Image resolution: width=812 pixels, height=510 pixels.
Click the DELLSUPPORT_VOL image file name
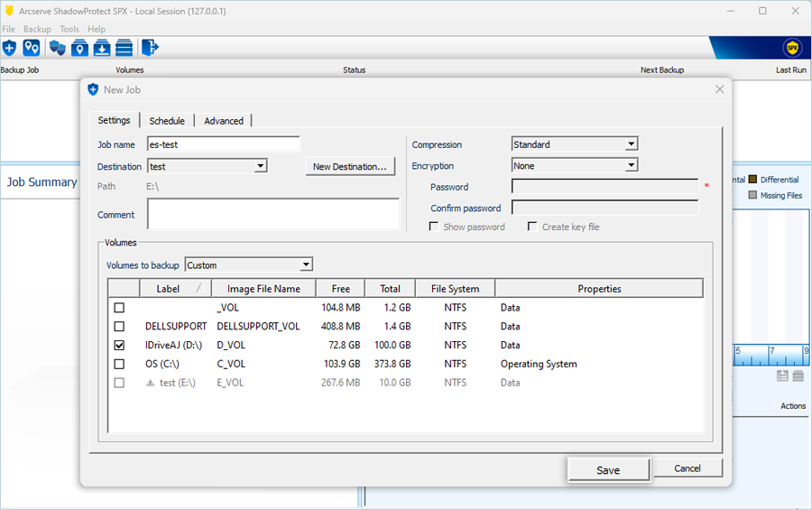click(x=258, y=327)
